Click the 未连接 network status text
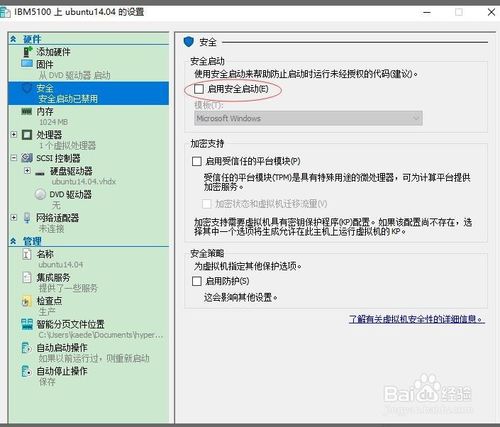The image size is (500, 427). (x=51, y=229)
